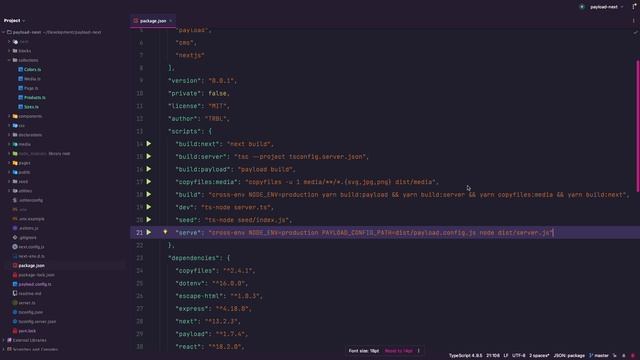Run the "build" script on line 18
Image resolution: width=640 pixels, height=360 pixels.
[149, 194]
